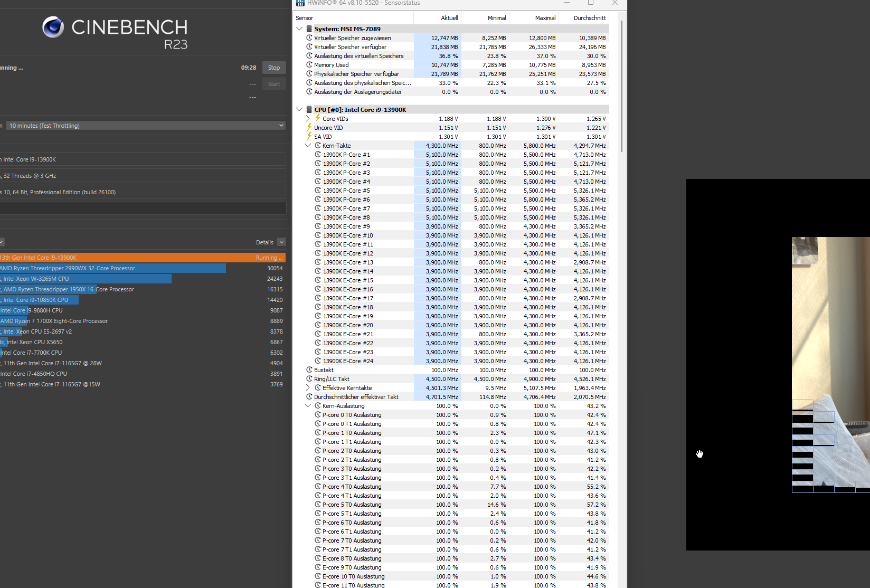This screenshot has height=588, width=870.
Task: Select the 13900K P-Core #6 row label
Action: 346,200
